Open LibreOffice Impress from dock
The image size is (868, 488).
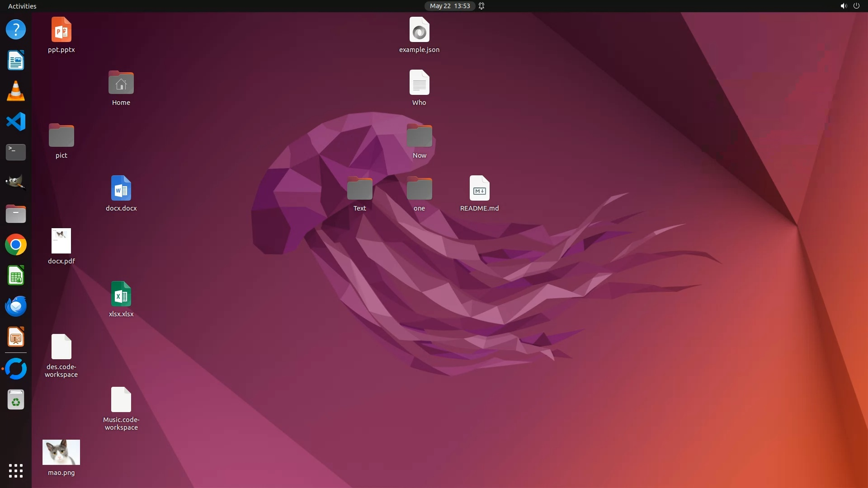[x=16, y=338]
